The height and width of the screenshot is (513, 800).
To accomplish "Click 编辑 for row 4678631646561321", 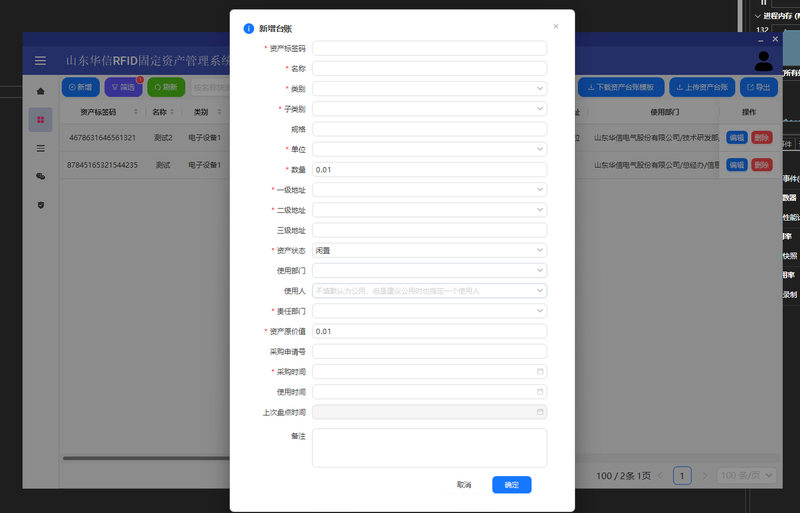I will click(737, 137).
